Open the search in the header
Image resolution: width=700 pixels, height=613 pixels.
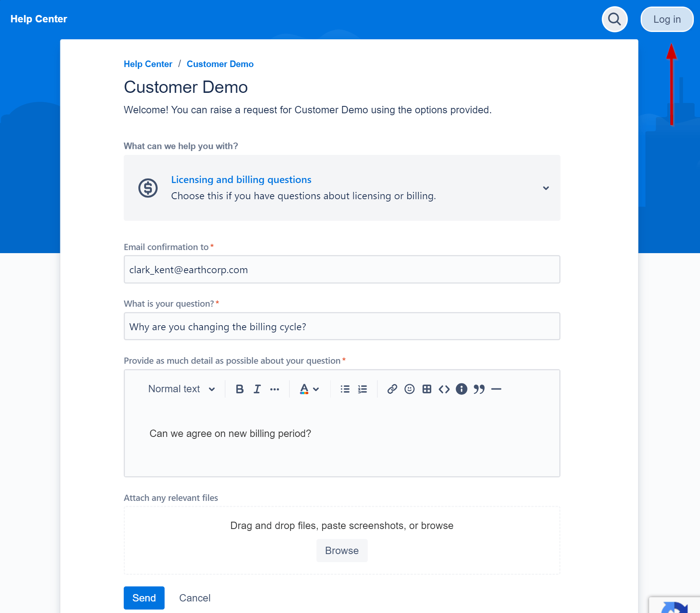(614, 19)
